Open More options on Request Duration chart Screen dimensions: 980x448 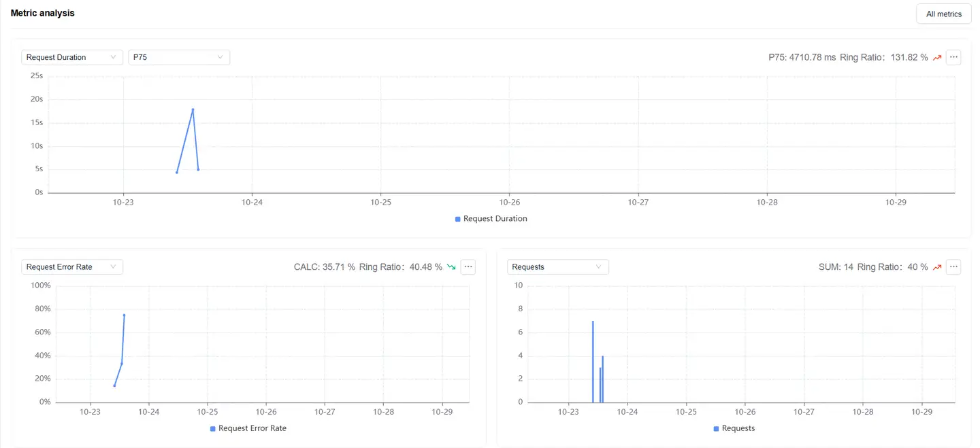953,57
